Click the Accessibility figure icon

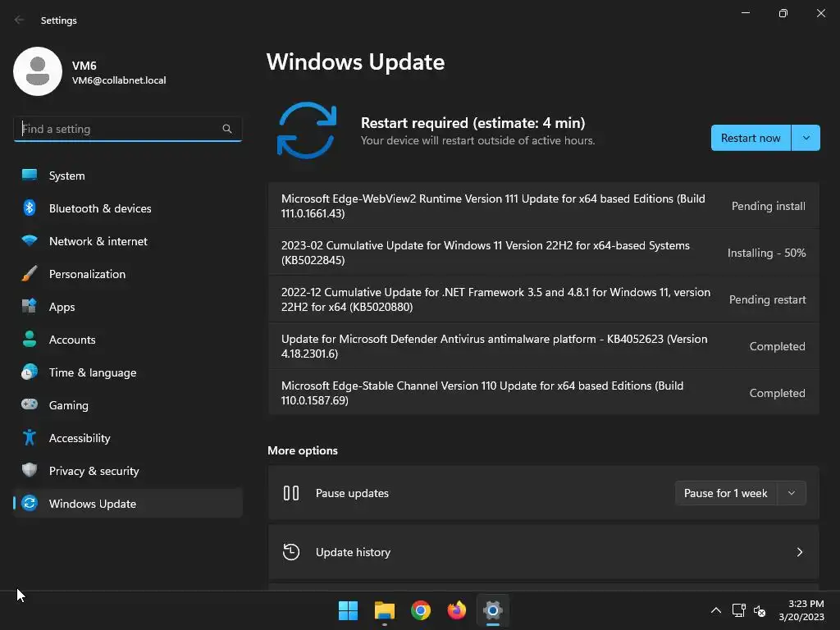[30, 438]
